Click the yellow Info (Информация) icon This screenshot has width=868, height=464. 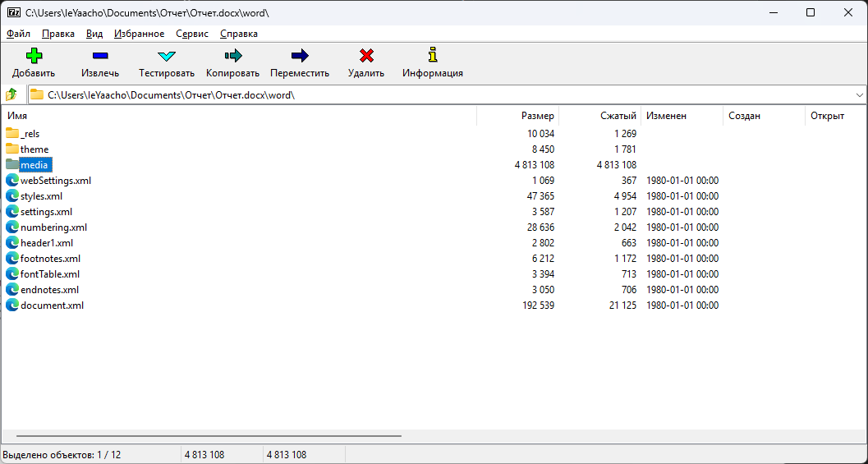433,54
